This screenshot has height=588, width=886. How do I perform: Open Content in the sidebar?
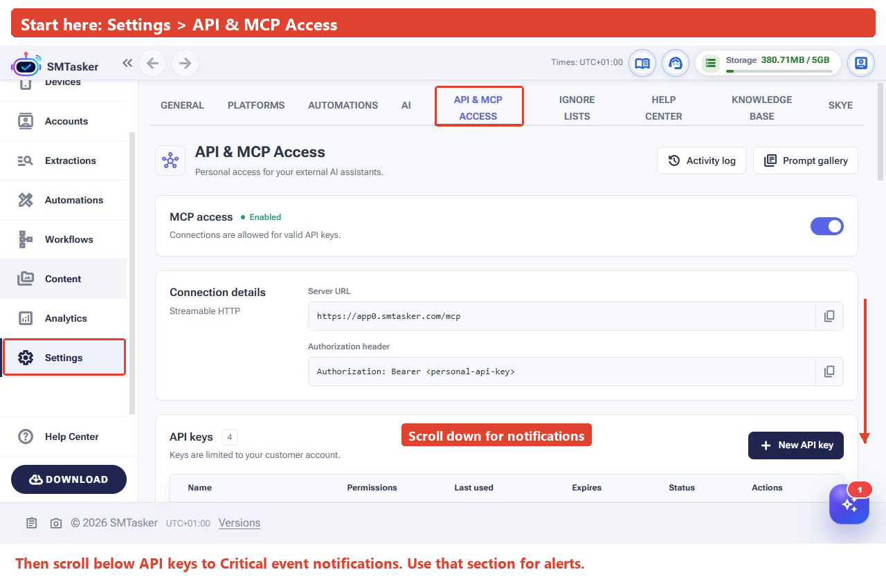(64, 279)
